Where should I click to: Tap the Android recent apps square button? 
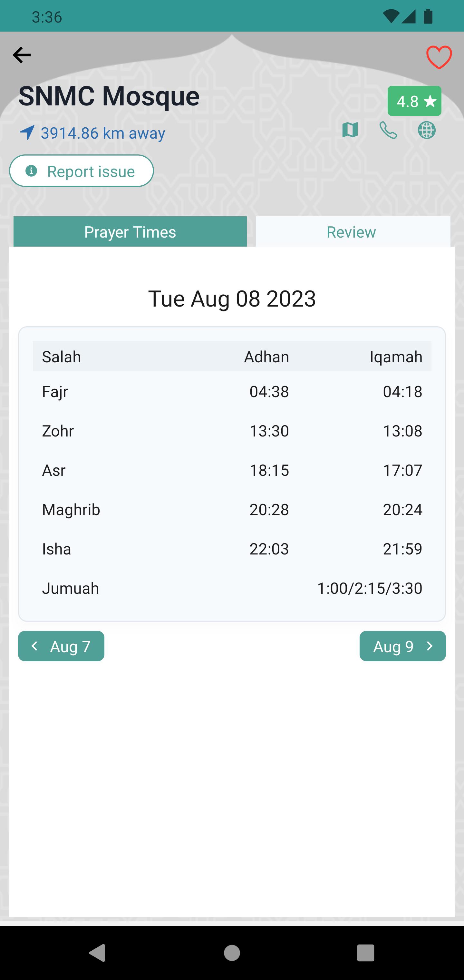pyautogui.click(x=365, y=953)
